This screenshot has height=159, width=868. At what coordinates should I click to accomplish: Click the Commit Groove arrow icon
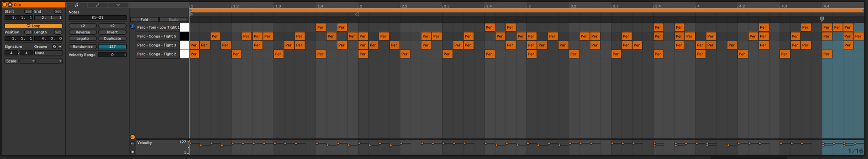click(60, 46)
